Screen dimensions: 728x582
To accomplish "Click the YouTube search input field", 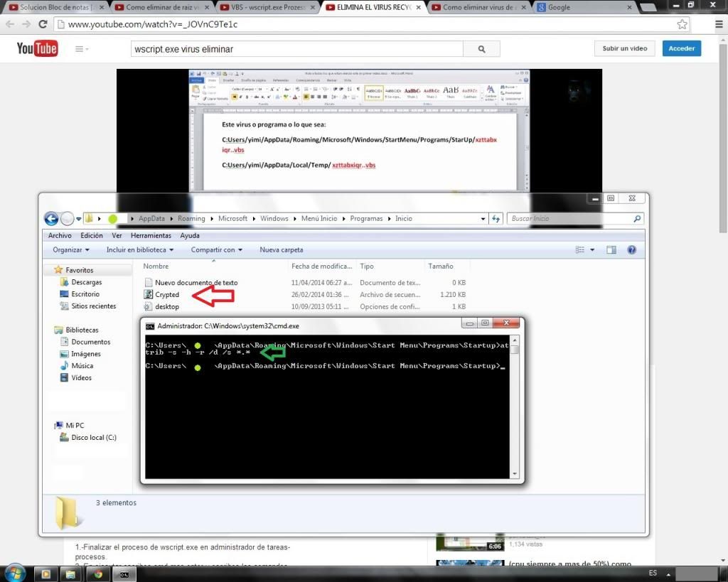I will [297, 49].
